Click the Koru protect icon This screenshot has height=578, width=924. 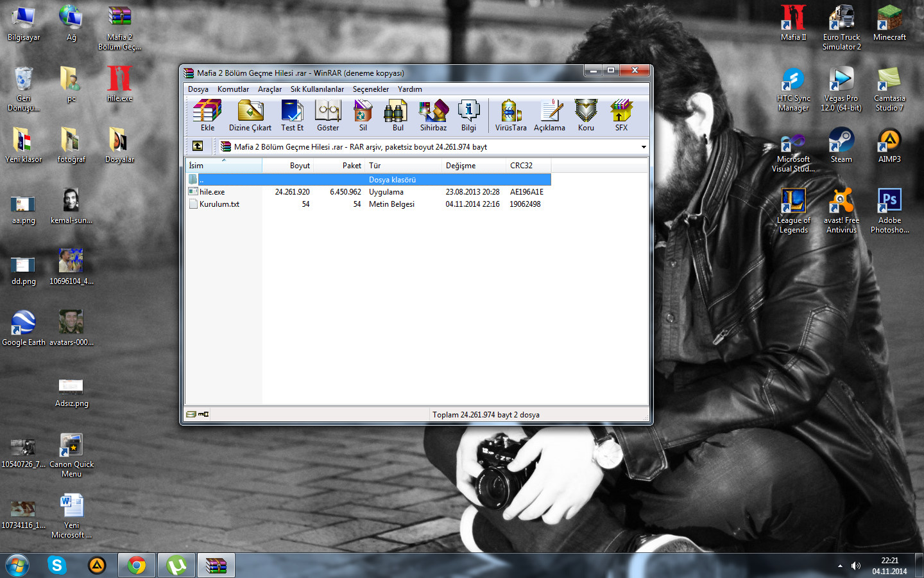586,116
